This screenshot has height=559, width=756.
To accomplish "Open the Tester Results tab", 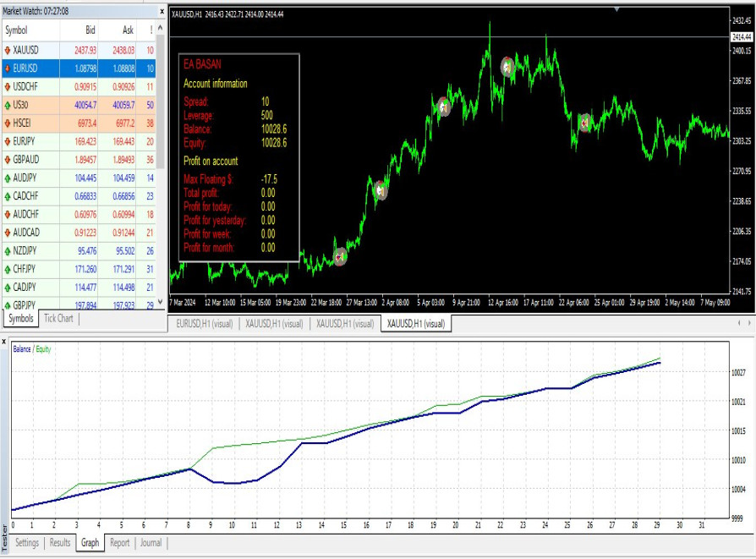I will [x=60, y=543].
